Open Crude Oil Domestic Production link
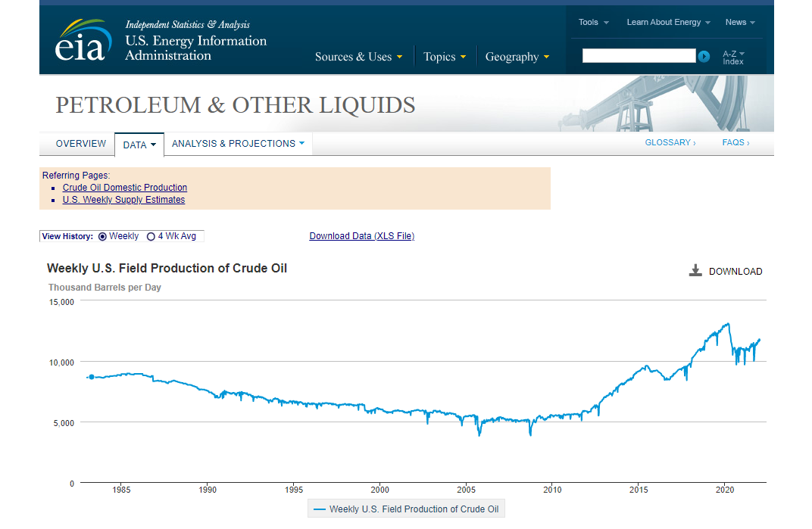 click(x=125, y=188)
